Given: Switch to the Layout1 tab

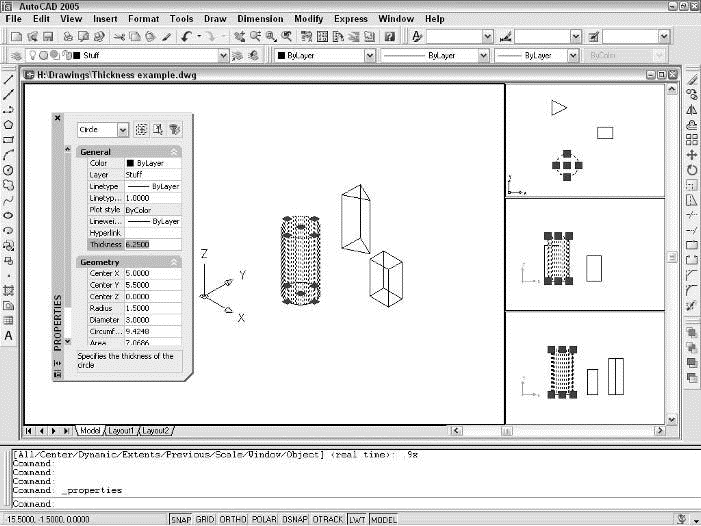Looking at the screenshot, I should tap(121, 431).
